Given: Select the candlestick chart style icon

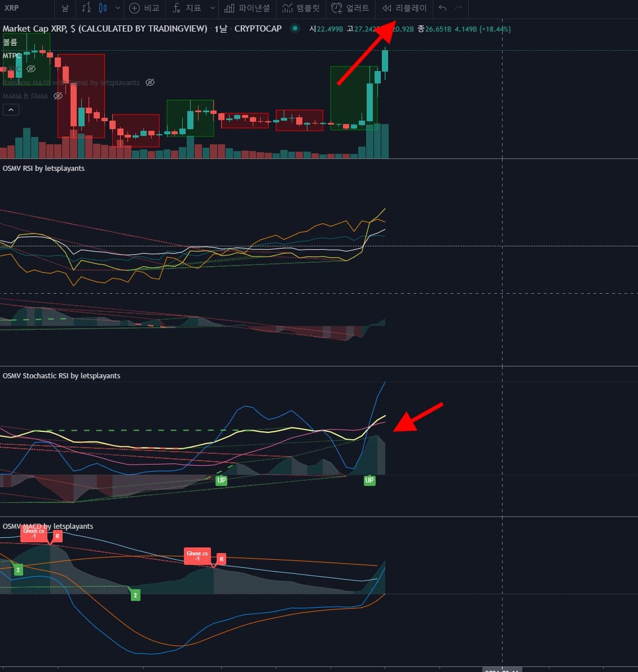Looking at the screenshot, I should coord(103,8).
